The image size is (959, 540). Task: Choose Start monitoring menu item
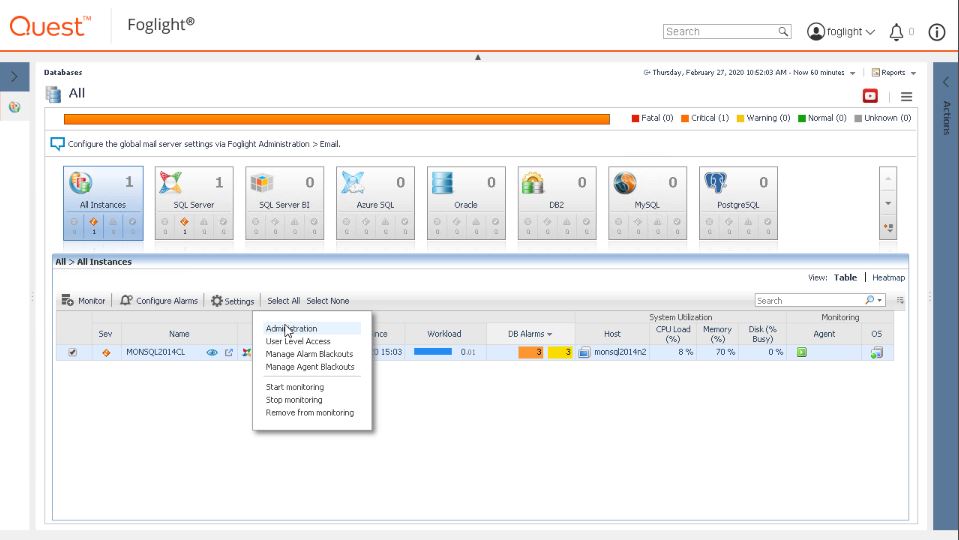295,387
